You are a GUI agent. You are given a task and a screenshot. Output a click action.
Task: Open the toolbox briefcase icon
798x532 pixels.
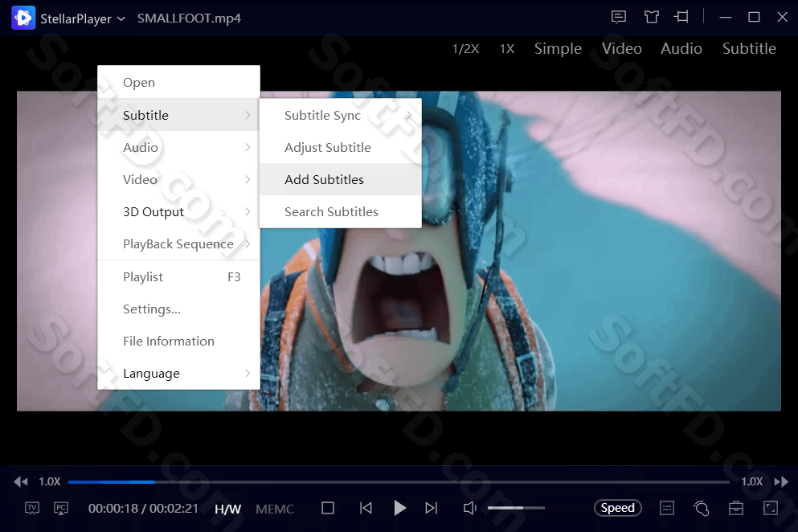coord(736,508)
